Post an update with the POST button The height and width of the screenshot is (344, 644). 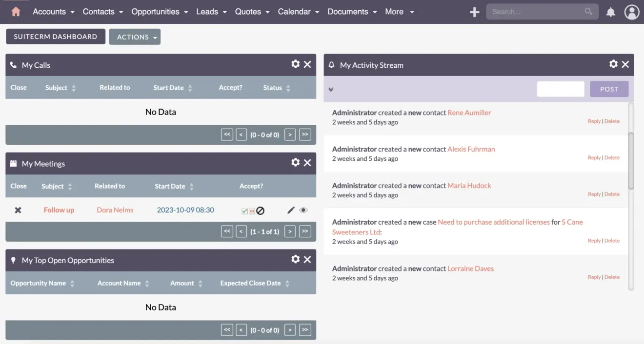(x=609, y=89)
